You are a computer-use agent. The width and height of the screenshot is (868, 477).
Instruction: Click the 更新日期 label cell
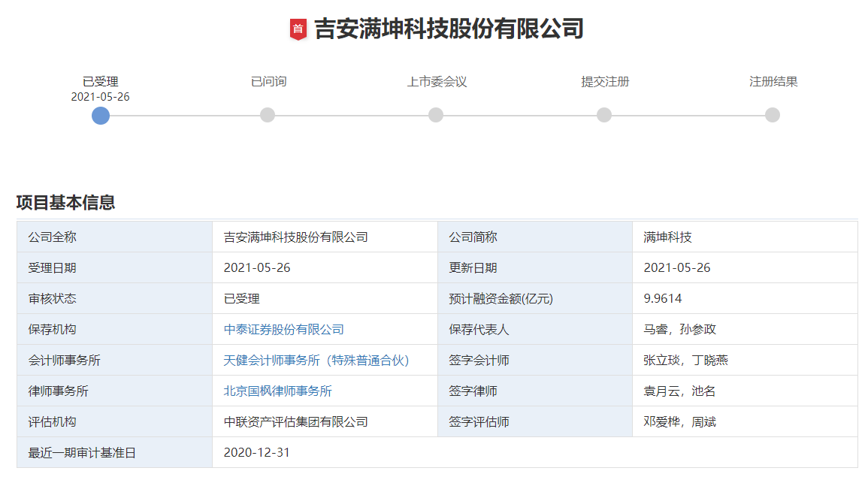tap(535, 268)
